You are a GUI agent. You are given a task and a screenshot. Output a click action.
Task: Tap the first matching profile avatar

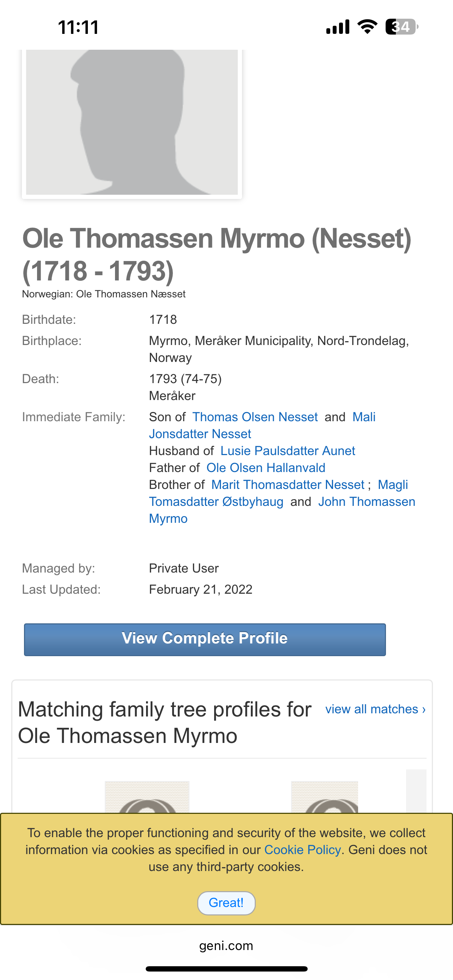(x=147, y=797)
